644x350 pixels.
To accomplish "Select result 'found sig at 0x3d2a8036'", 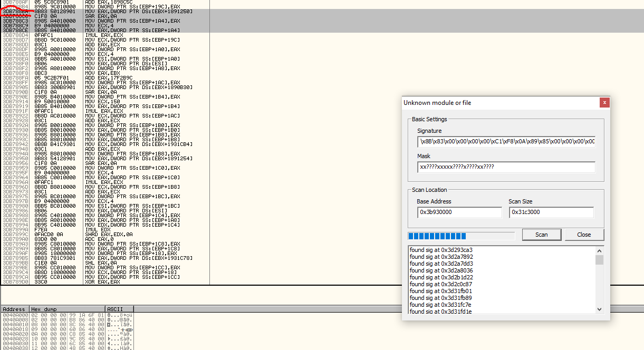I will (x=441, y=270).
